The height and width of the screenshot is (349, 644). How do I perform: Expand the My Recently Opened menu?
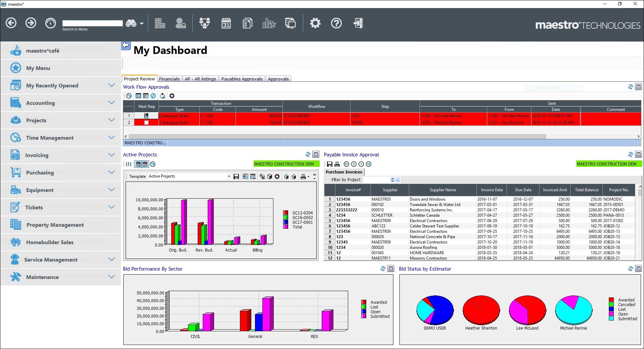[x=112, y=85]
